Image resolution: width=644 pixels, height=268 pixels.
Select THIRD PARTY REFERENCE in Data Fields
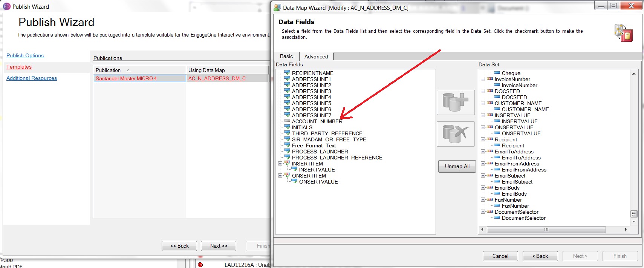coord(327,133)
